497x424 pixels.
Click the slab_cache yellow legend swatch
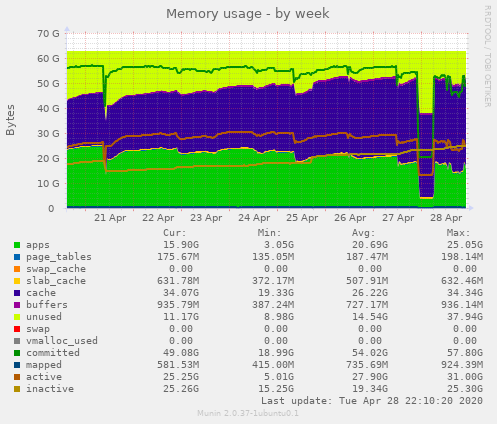(x=17, y=281)
